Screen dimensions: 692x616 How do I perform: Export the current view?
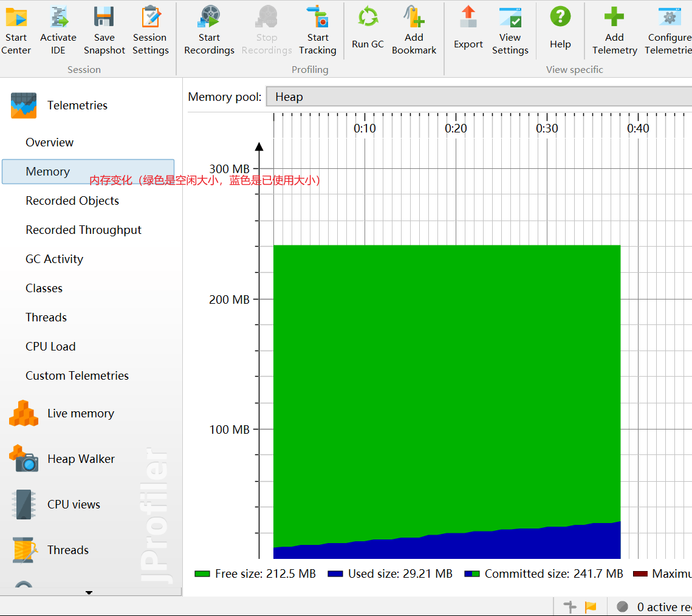(x=468, y=18)
